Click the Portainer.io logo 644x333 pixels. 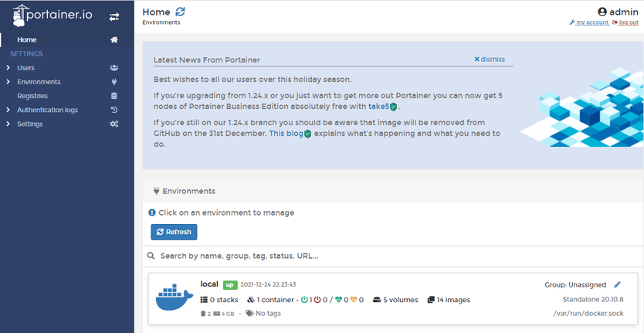click(x=53, y=15)
